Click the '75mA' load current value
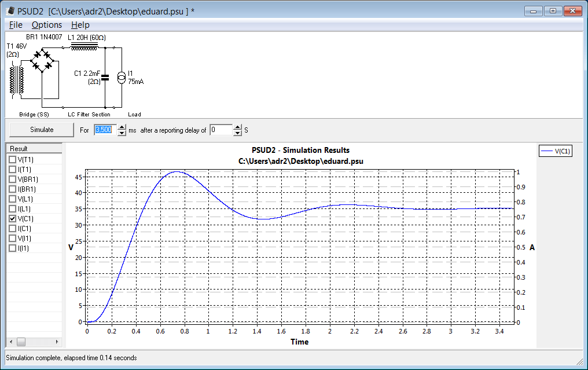 136,82
